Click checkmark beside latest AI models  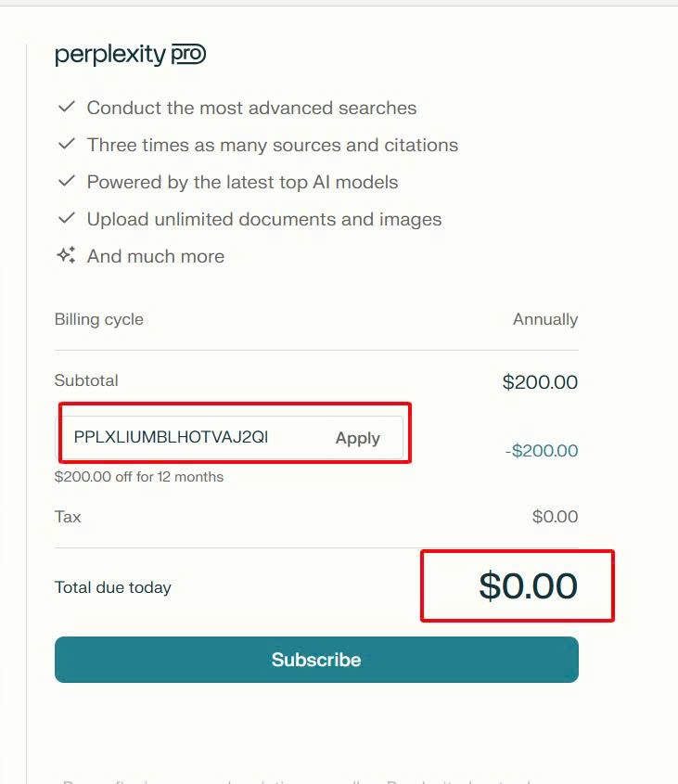click(66, 181)
